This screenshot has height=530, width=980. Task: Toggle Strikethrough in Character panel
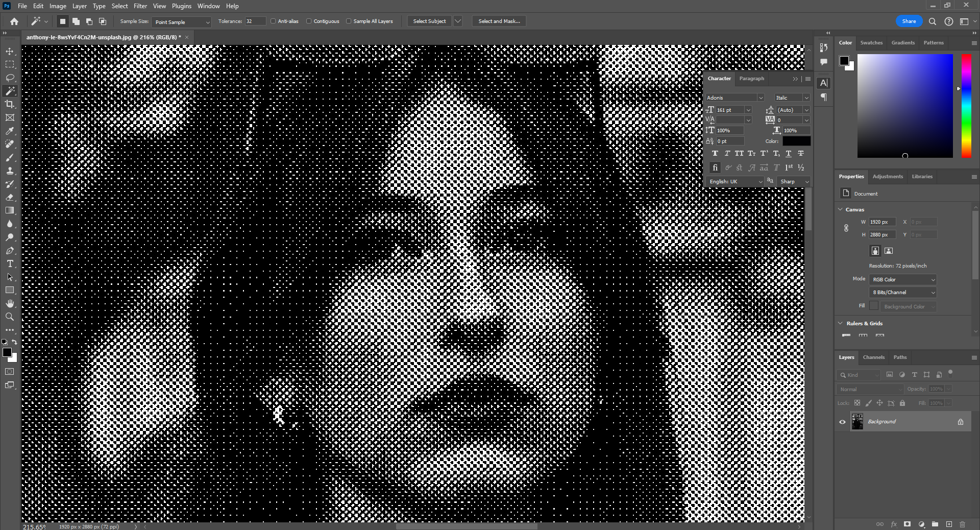pyautogui.click(x=801, y=154)
